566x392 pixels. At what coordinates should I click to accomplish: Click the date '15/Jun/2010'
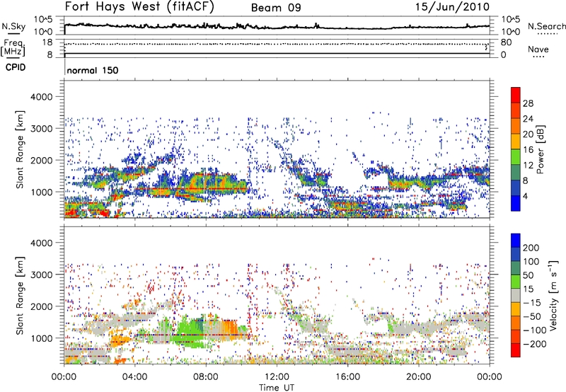pyautogui.click(x=452, y=7)
